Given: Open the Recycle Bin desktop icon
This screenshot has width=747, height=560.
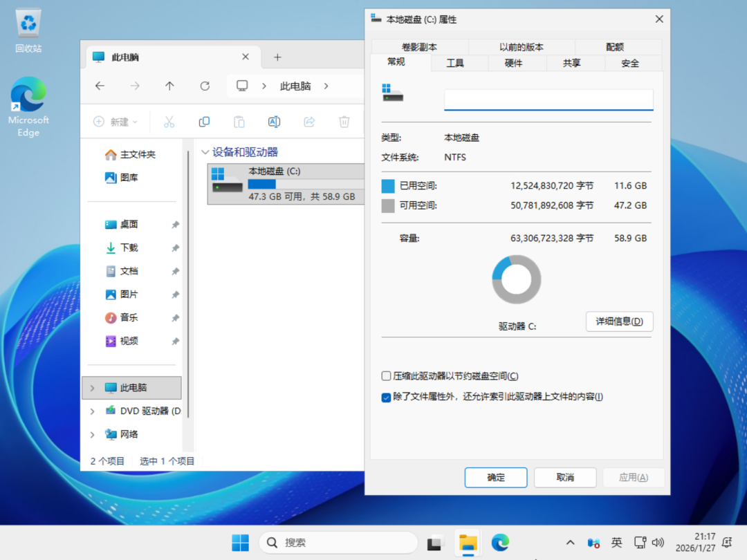Looking at the screenshot, I should (28, 31).
